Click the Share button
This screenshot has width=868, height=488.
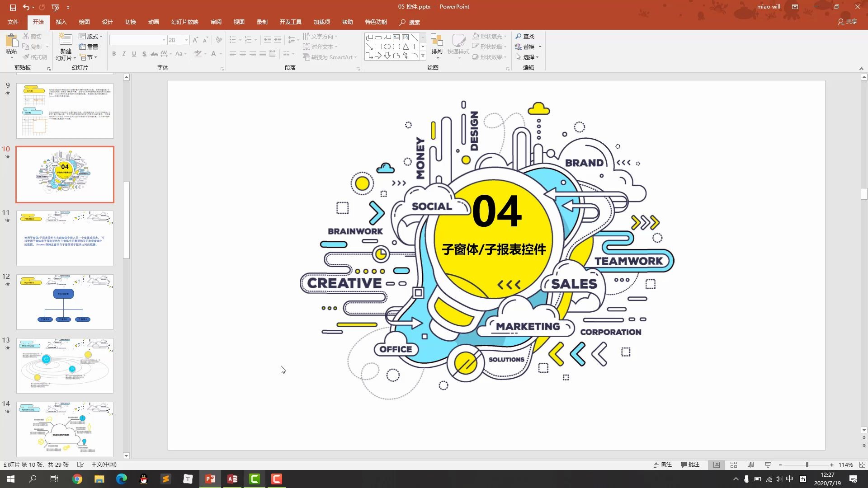(847, 22)
